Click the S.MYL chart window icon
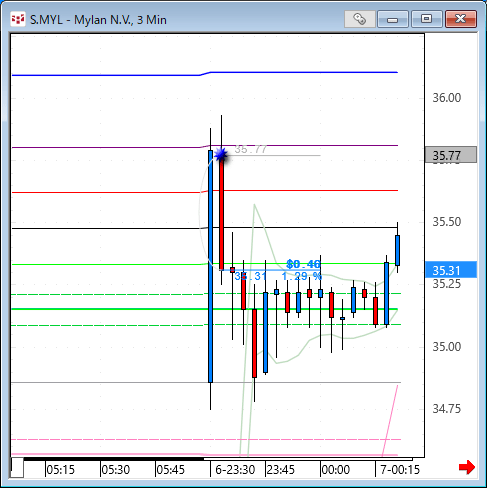This screenshot has width=487, height=488. pos(18,19)
